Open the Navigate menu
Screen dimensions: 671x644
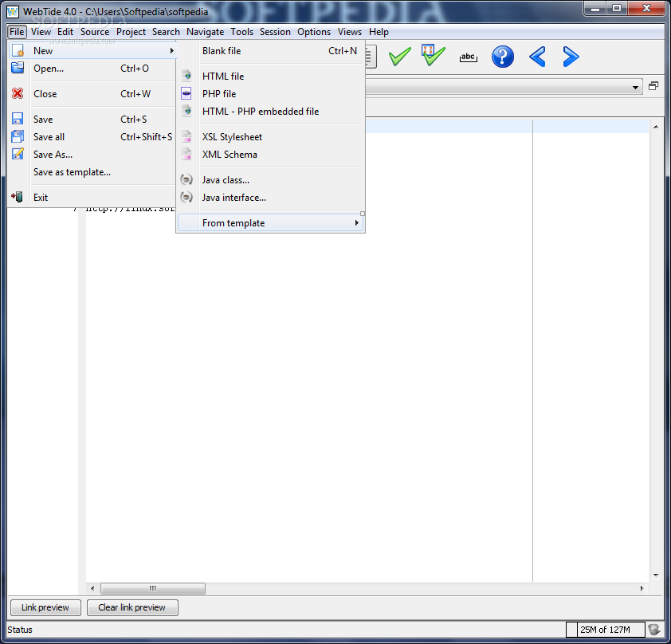tap(205, 32)
